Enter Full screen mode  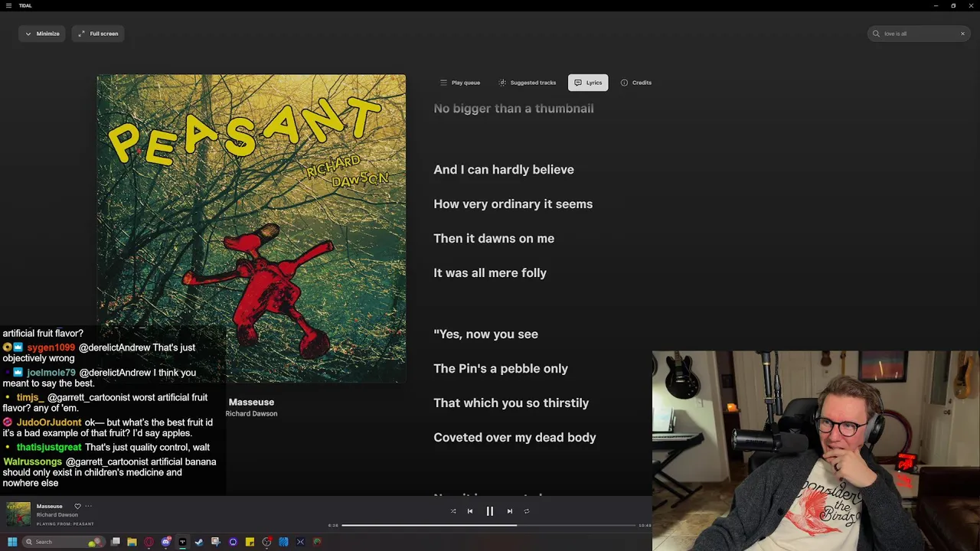click(x=98, y=34)
